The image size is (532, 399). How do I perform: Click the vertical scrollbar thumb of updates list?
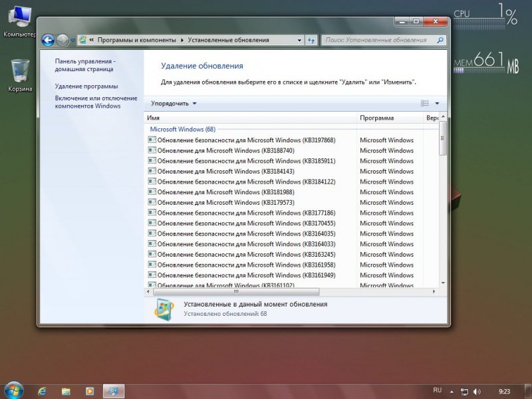pos(442,138)
